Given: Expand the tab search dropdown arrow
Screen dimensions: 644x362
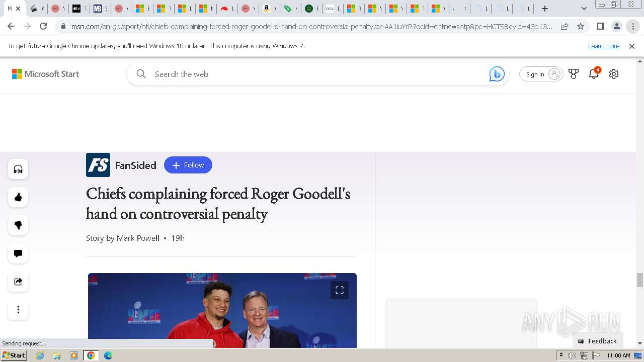Looking at the screenshot, I should click(584, 9).
